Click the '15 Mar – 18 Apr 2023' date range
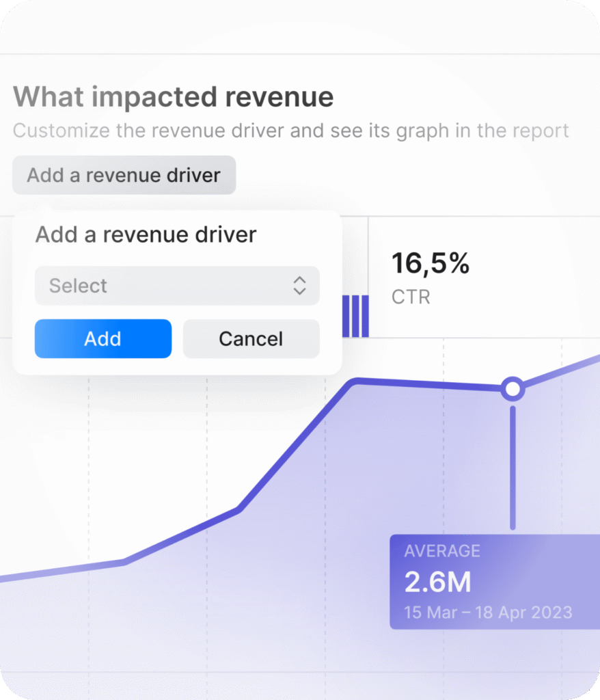 (x=488, y=612)
